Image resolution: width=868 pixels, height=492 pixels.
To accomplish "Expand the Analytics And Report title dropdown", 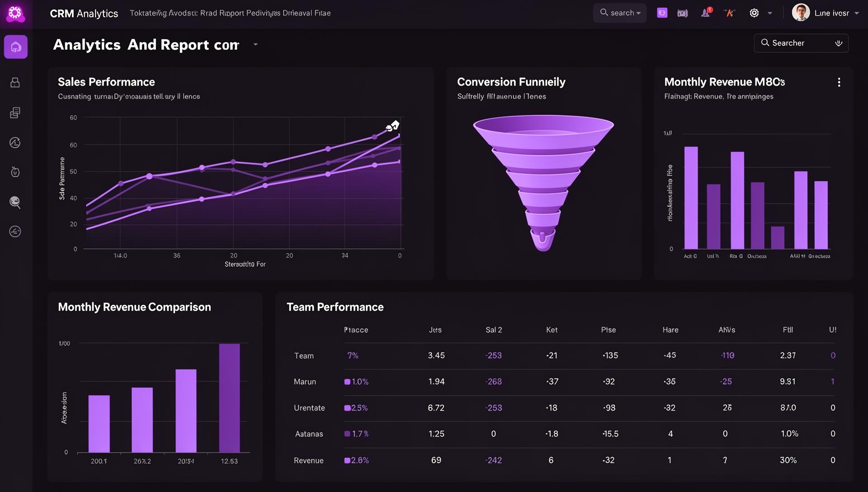I will point(255,44).
